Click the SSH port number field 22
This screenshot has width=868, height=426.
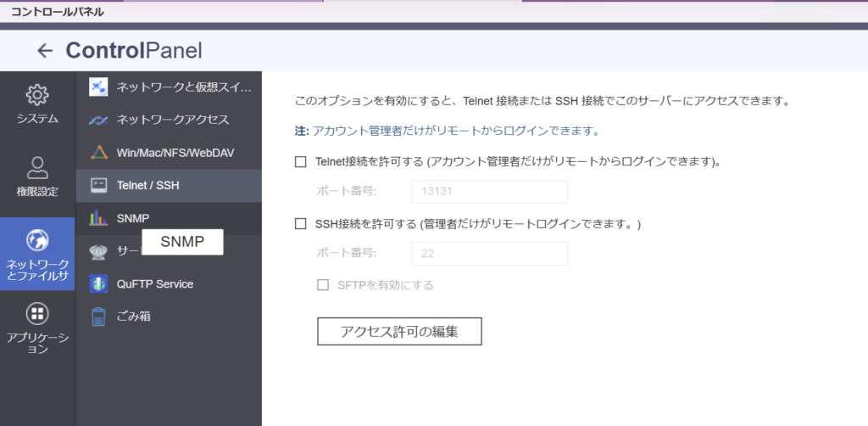[x=489, y=254]
